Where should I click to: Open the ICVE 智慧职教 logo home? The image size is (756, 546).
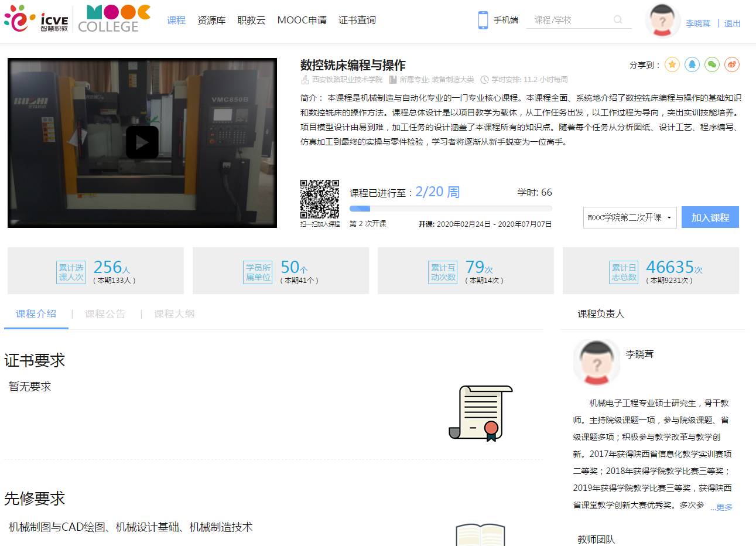(x=36, y=19)
